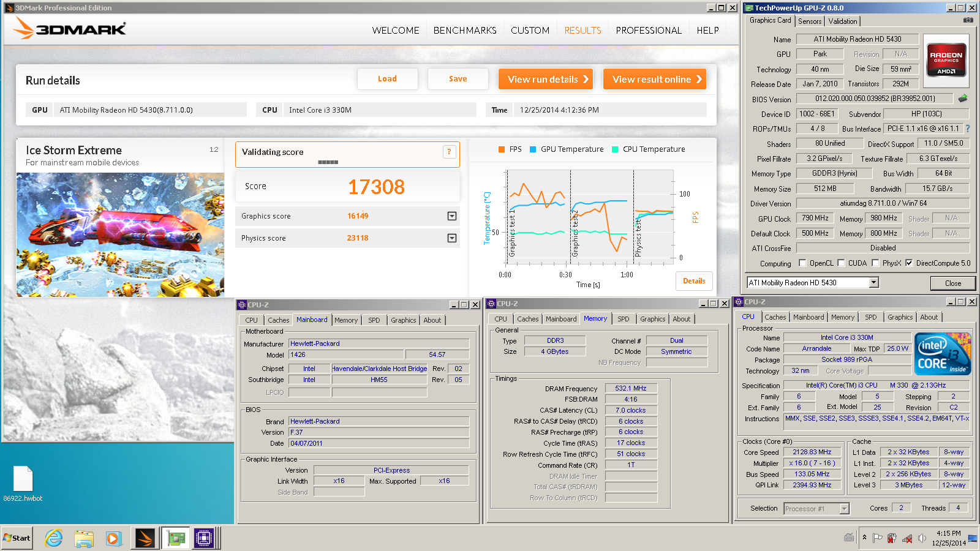Expand the Physics score details
The width and height of the screenshot is (980, 551).
click(452, 238)
